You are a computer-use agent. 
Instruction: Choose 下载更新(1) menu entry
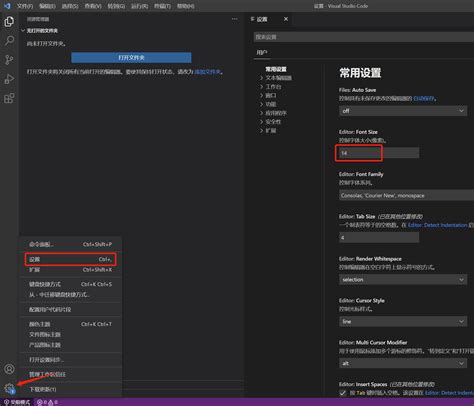coord(70,389)
